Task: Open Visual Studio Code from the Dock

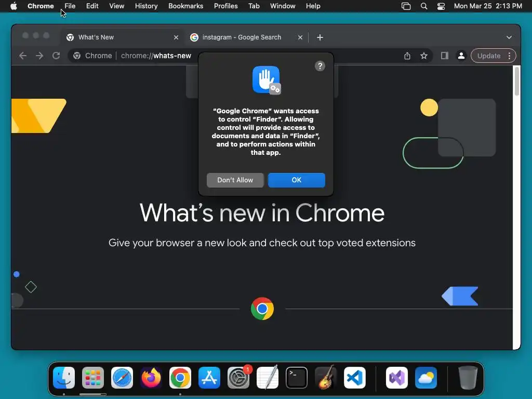Action: pos(354,378)
